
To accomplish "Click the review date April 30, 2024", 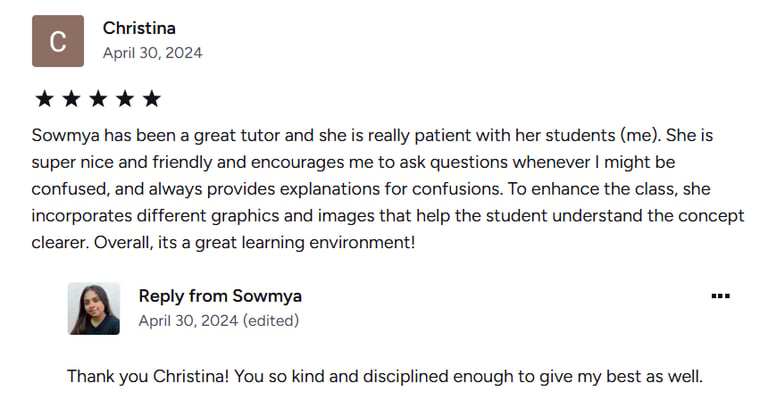I will click(x=152, y=53).
